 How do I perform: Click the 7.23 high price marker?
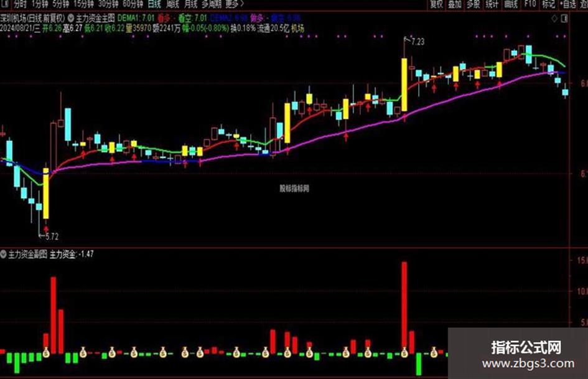pyautogui.click(x=418, y=42)
